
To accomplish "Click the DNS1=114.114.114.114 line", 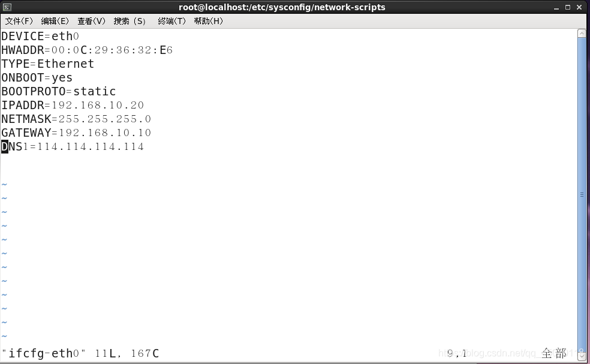I will [73, 146].
